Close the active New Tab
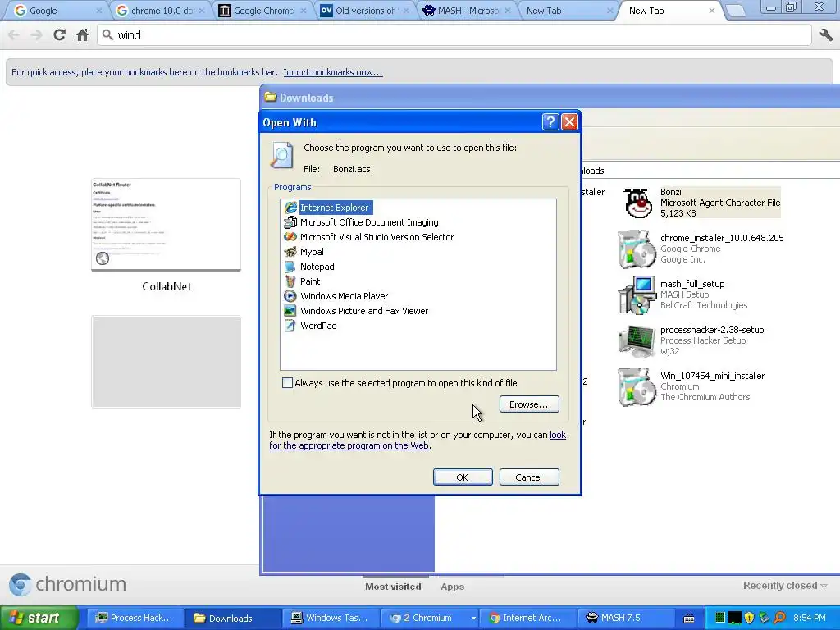 click(712, 11)
